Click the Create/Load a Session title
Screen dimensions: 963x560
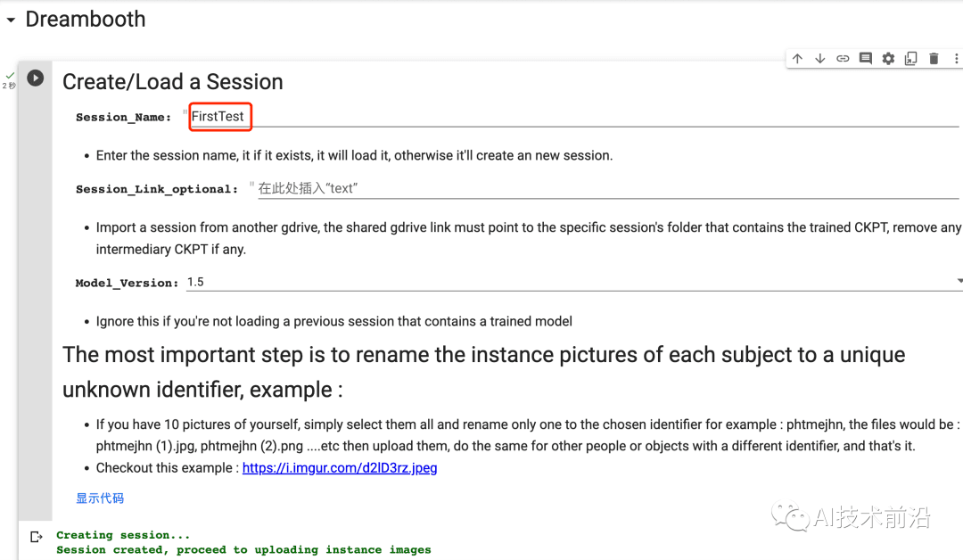coord(173,82)
